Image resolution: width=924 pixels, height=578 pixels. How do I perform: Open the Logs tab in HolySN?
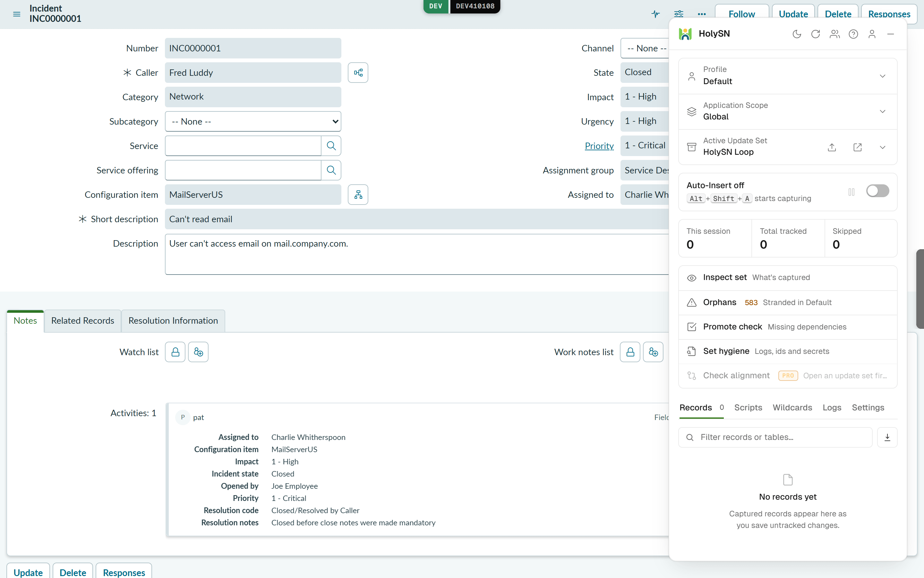832,407
